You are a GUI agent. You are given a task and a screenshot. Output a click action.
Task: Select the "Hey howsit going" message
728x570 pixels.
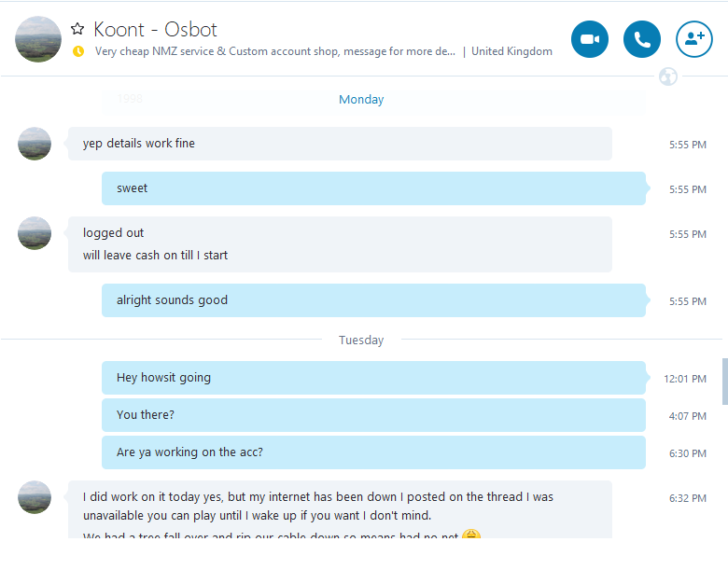(373, 378)
